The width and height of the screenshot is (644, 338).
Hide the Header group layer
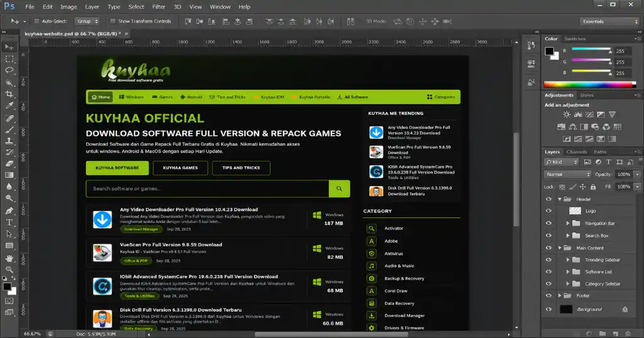tap(548, 199)
